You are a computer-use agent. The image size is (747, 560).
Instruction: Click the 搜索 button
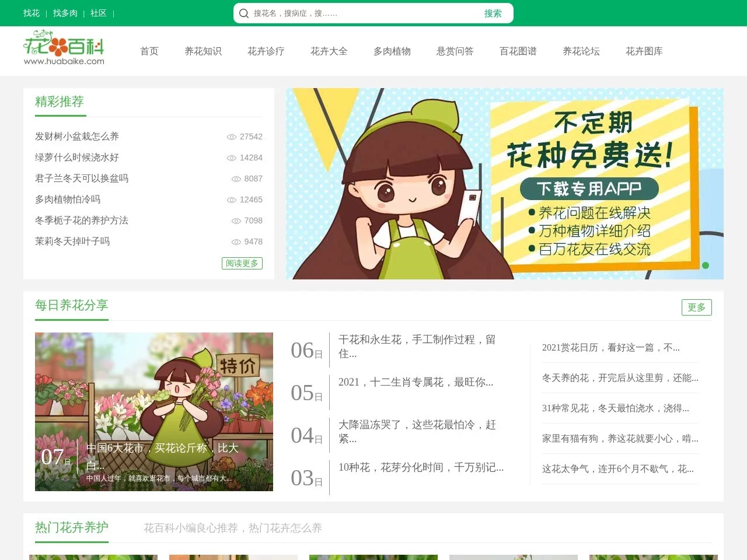coord(494,13)
